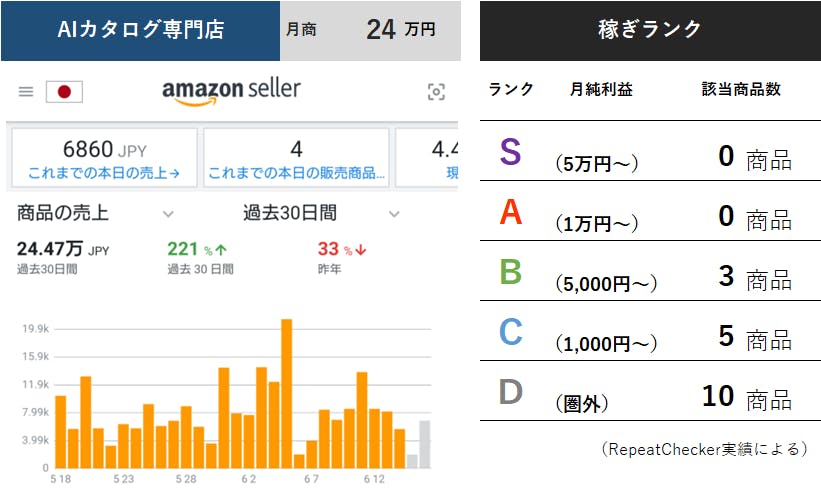Expand the 商品の売上 dropdown
This screenshot has width=821, height=501.
tap(168, 214)
